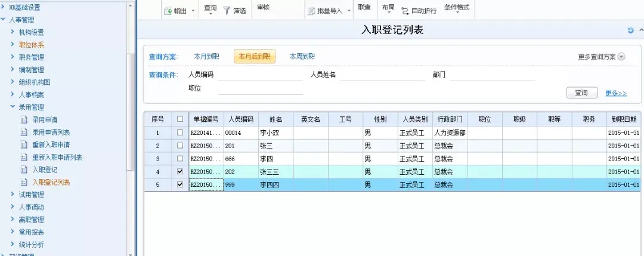The image size is (644, 256).
Task: Open 统计分析 in the sidebar
Action: [31, 245]
